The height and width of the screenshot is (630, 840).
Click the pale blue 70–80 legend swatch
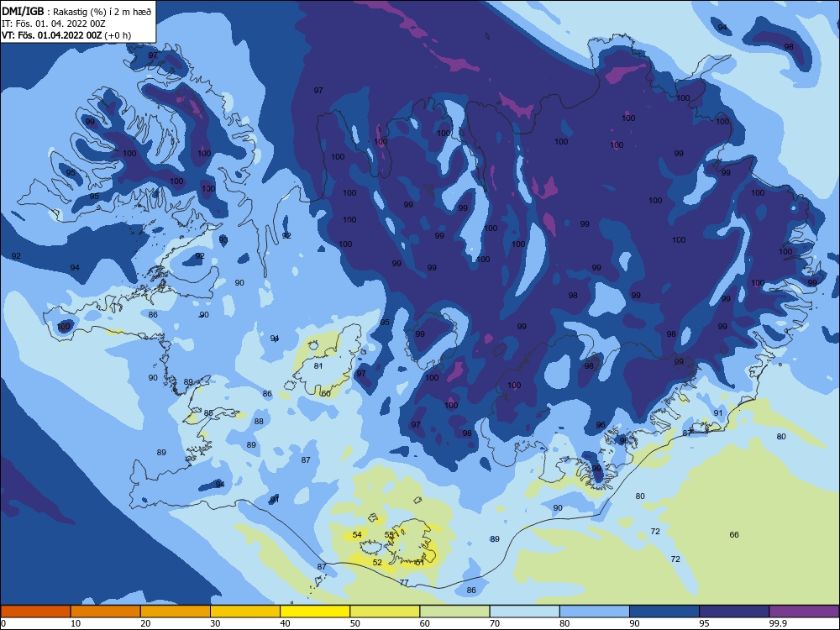click(x=524, y=612)
